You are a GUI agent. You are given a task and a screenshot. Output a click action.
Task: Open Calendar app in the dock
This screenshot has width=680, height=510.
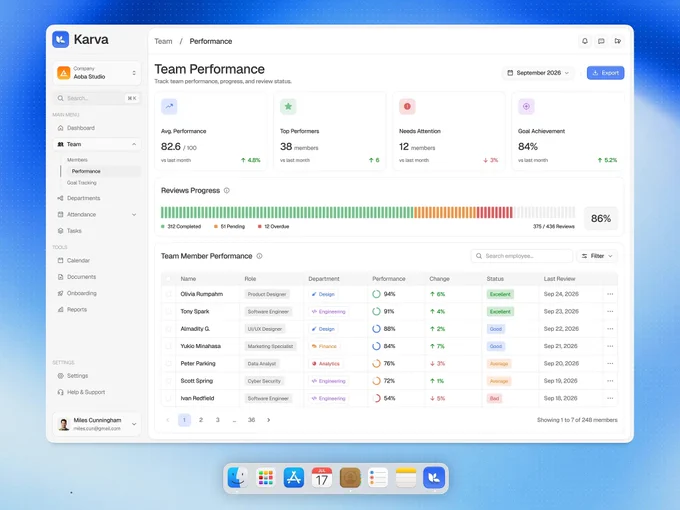(x=322, y=477)
